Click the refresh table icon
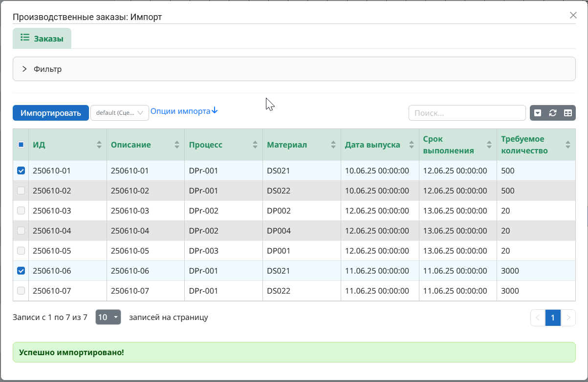Viewport: 588px width, 382px height. (x=553, y=113)
